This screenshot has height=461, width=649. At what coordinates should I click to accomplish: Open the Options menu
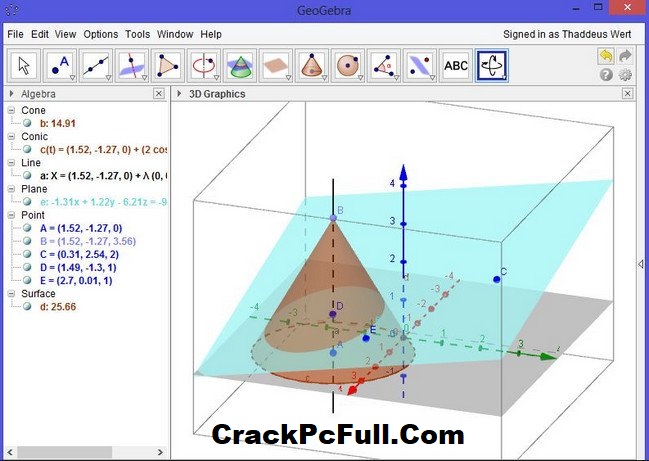tap(100, 34)
